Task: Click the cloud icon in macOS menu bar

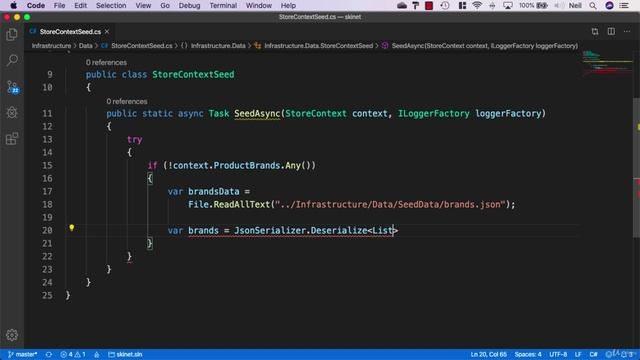Action: pyautogui.click(x=402, y=5)
